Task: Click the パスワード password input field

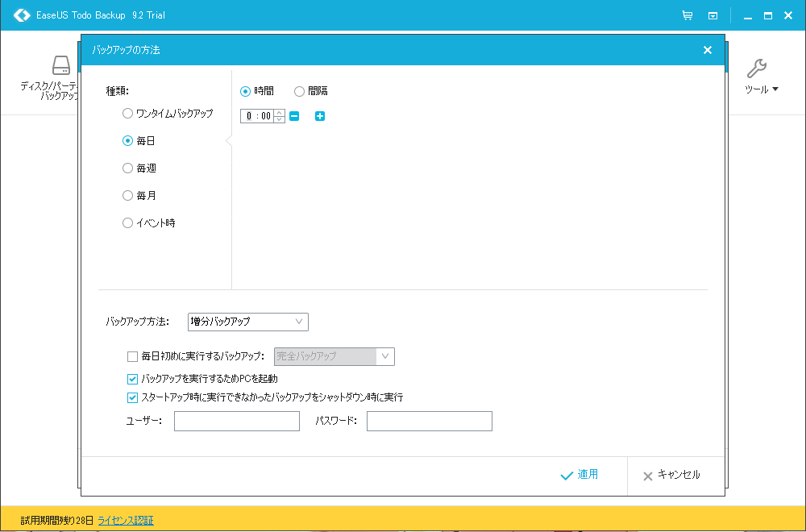Action: pyautogui.click(x=430, y=421)
